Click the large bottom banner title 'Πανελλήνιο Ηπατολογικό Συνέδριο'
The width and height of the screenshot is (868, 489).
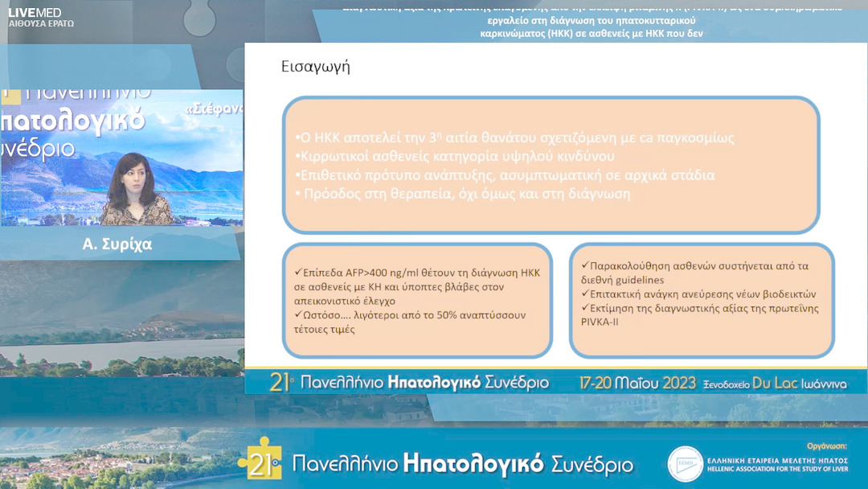(x=463, y=463)
